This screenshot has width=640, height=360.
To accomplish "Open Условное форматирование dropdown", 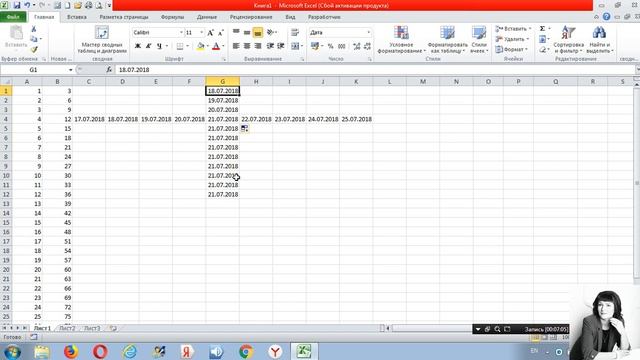I will [401, 40].
